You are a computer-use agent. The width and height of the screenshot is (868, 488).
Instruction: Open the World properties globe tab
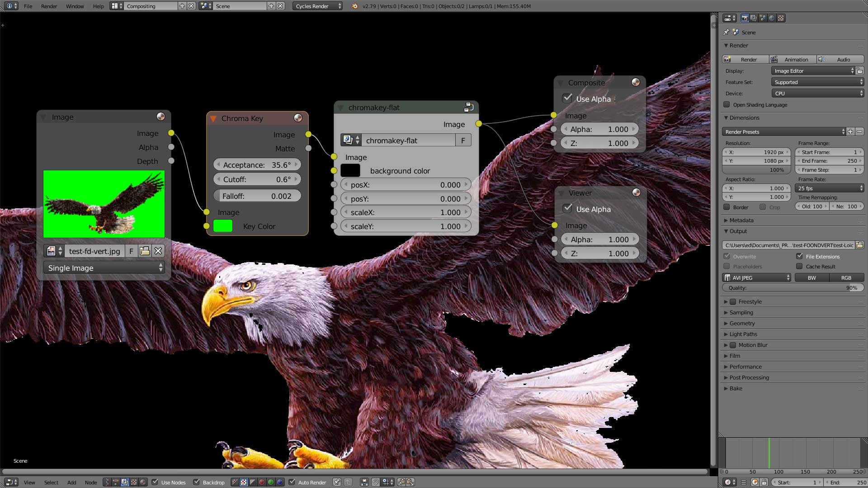772,18
